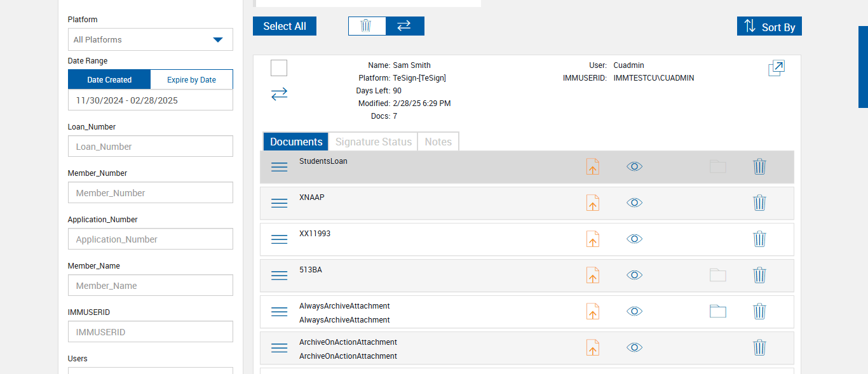This screenshot has width=868, height=374.
Task: Delete the 513BA document
Action: pyautogui.click(x=759, y=275)
